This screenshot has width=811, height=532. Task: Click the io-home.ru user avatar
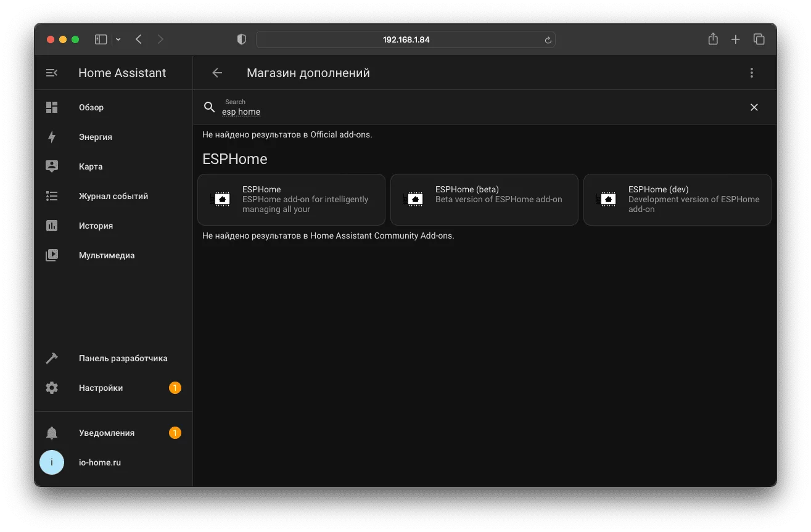click(52, 462)
